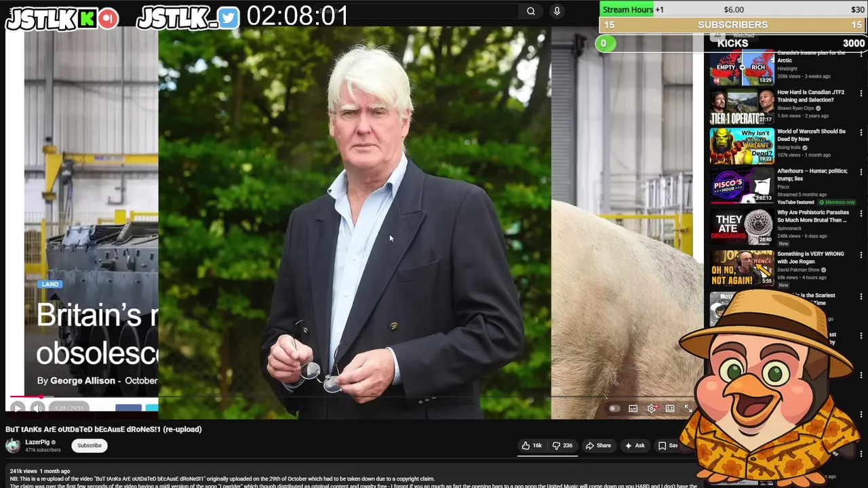868x488 pixels.
Task: Open more options for World of Warcraft video
Action: click(861, 133)
